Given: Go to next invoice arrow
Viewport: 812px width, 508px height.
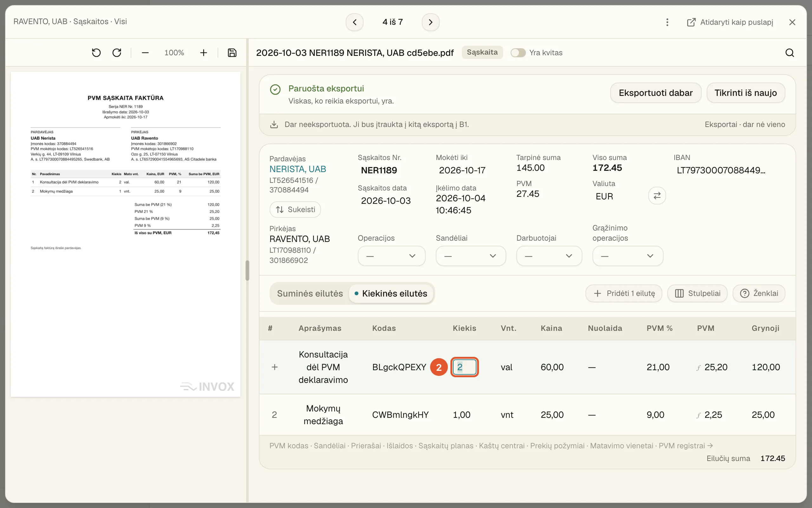Looking at the screenshot, I should tap(430, 22).
